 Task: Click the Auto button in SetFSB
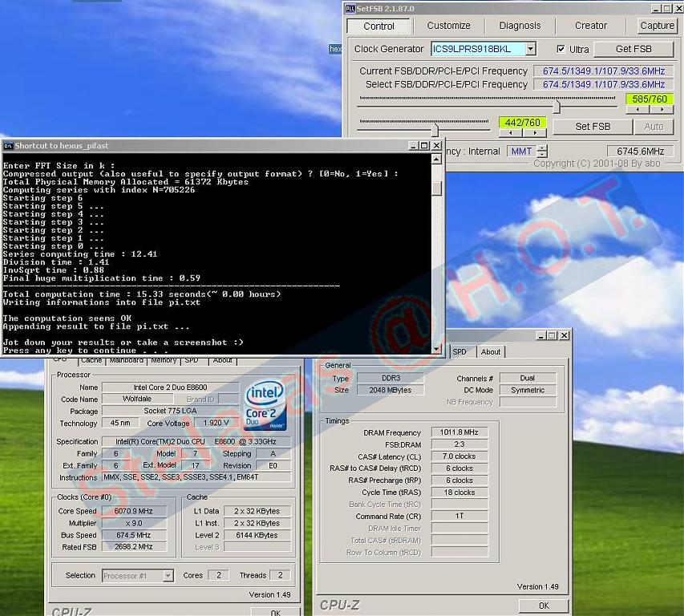[x=654, y=127]
